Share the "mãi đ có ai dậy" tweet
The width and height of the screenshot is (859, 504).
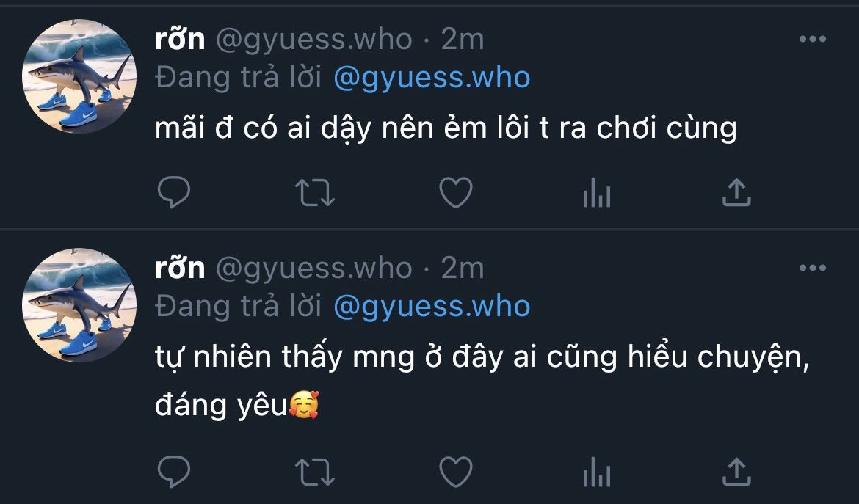point(736,193)
